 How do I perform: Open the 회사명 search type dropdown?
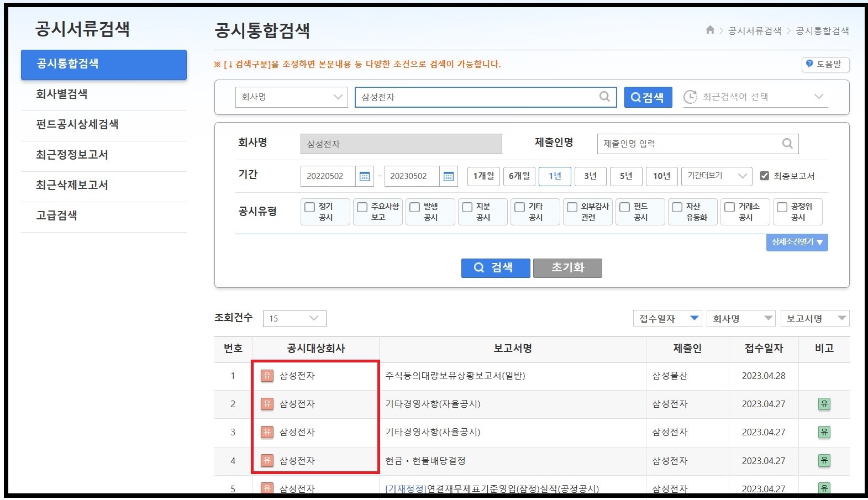(292, 97)
